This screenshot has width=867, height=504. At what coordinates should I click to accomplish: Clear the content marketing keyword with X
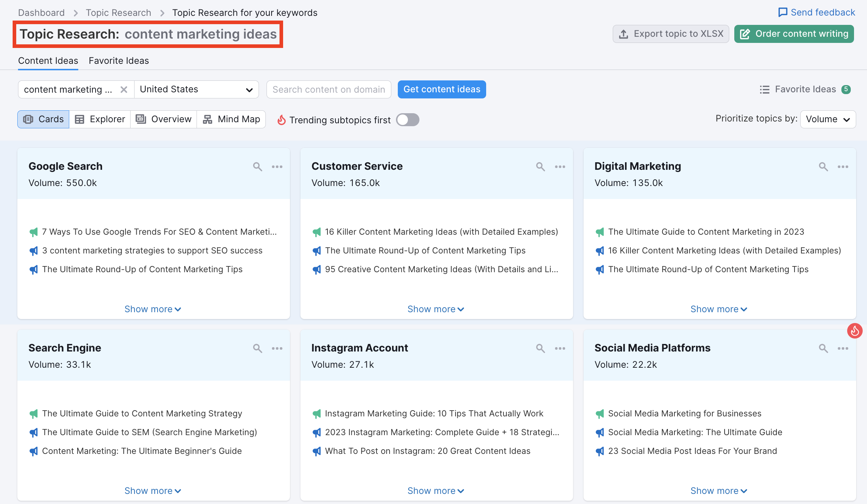[x=124, y=89]
